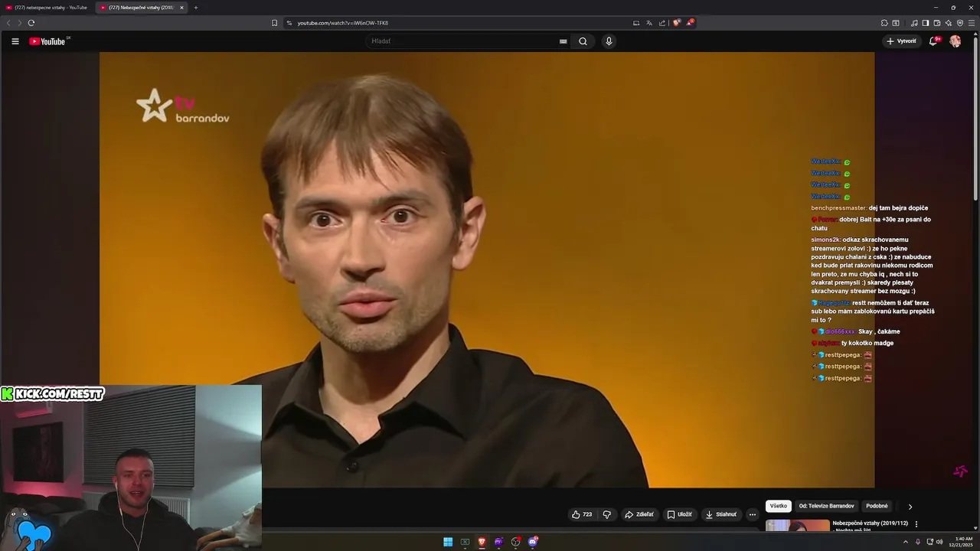Close the active Nebezpečné vztahy tab

pyautogui.click(x=182, y=8)
